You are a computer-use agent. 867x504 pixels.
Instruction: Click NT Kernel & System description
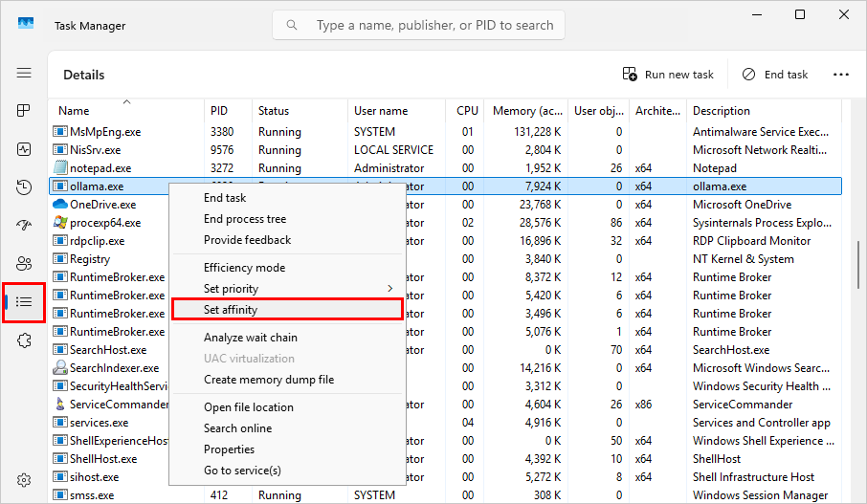click(x=744, y=259)
